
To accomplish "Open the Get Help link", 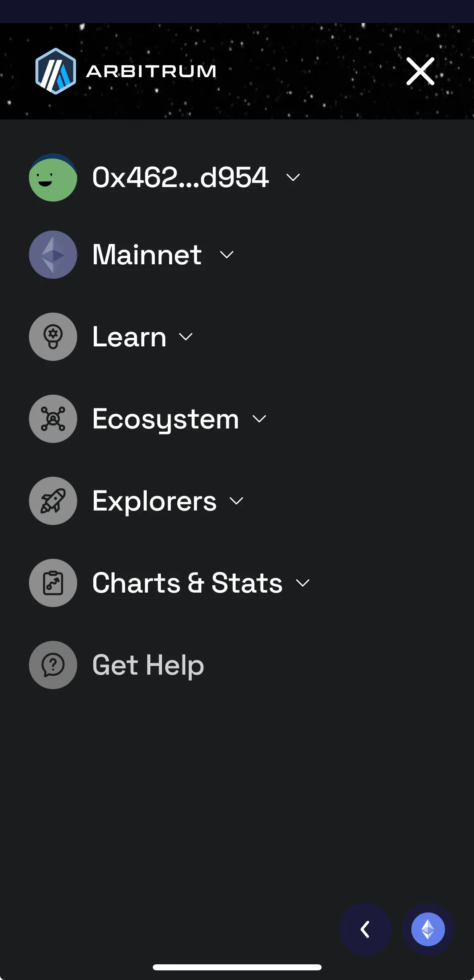I will tap(148, 665).
